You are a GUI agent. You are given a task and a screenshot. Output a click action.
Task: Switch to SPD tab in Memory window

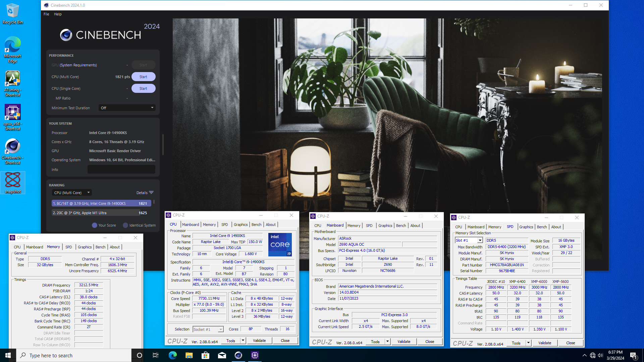point(68,247)
